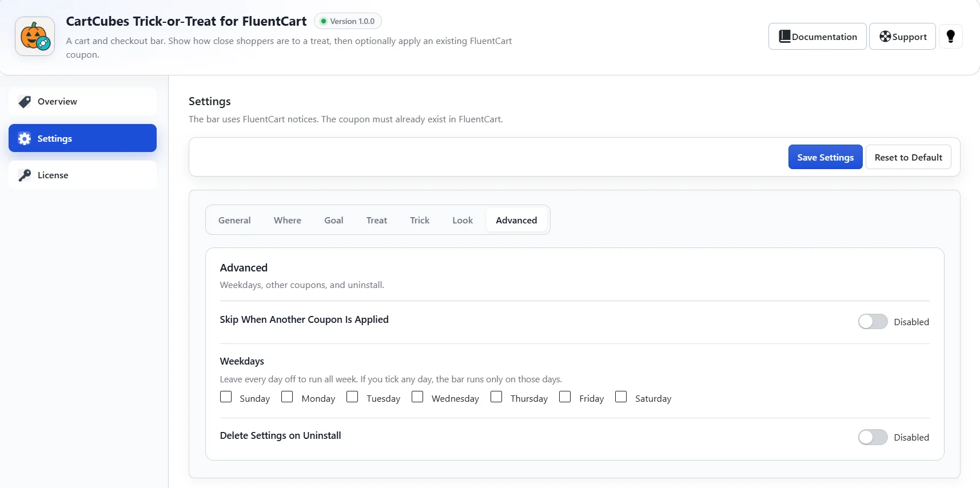Check the Sunday checkbox
This screenshot has width=980, height=488.
[x=226, y=397]
